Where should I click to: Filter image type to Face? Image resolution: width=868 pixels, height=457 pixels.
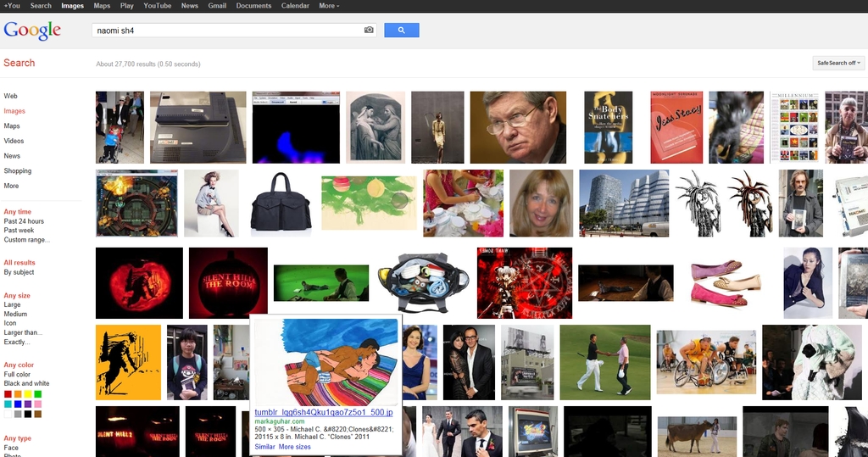pos(11,448)
